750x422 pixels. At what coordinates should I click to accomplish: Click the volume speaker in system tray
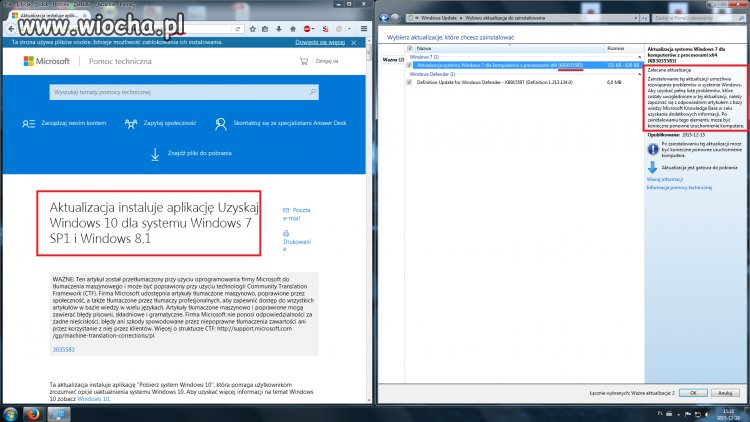[706, 414]
